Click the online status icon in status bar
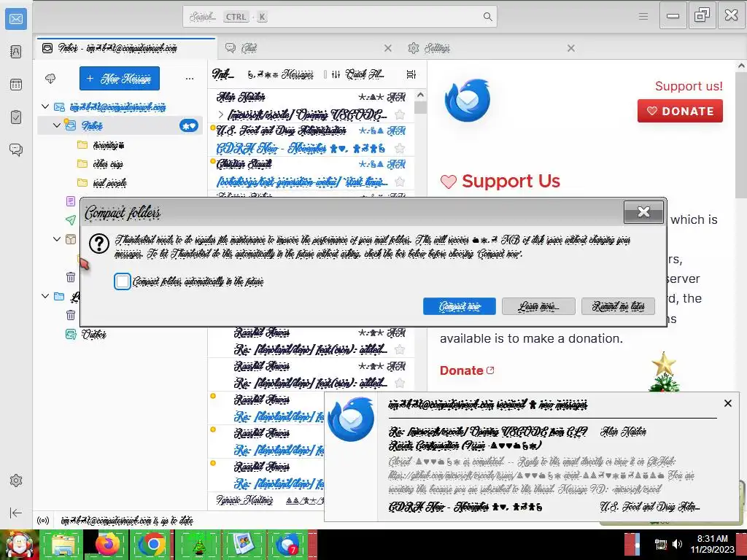 43,521
